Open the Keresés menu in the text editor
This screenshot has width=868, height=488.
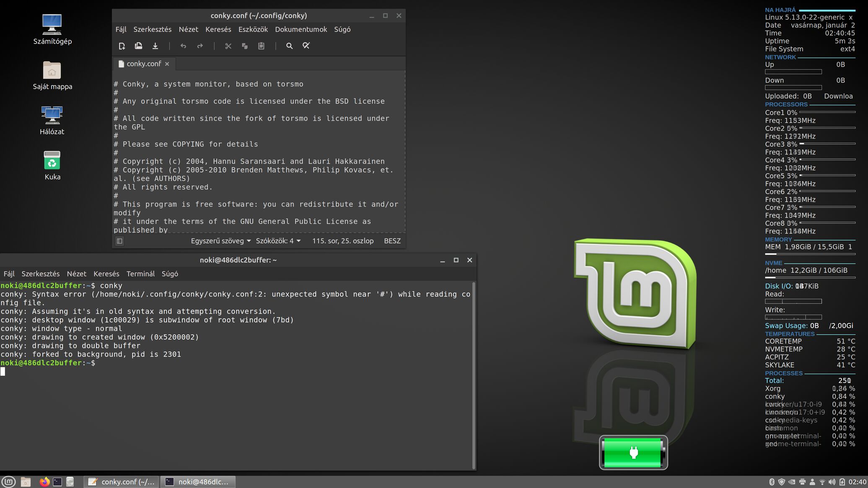pos(218,29)
